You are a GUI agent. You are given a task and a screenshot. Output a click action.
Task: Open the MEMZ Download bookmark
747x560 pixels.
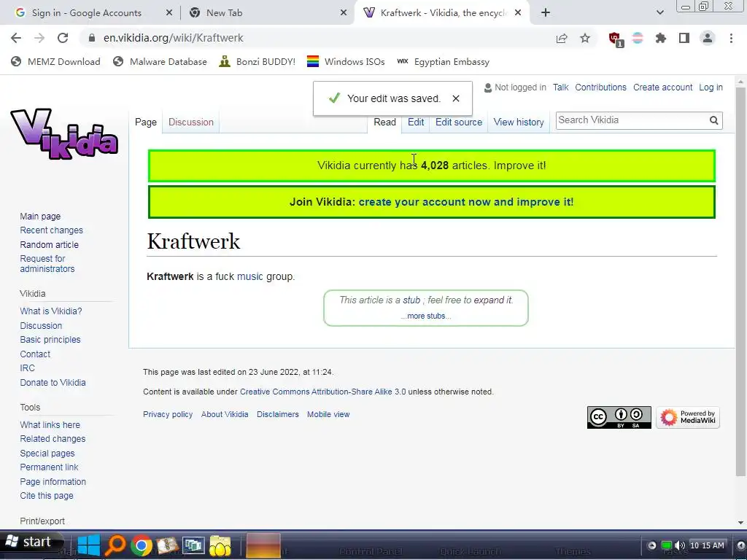[x=55, y=62]
